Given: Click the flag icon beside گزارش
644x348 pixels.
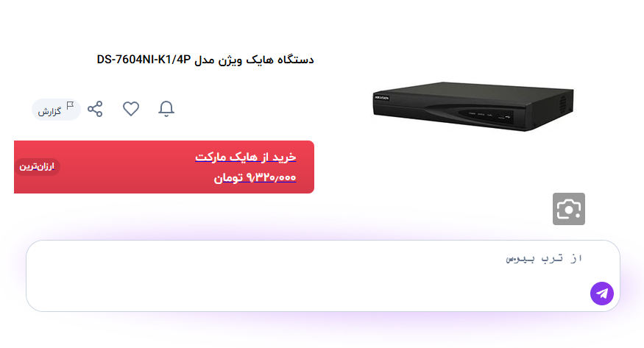Looking at the screenshot, I should coord(70,105).
